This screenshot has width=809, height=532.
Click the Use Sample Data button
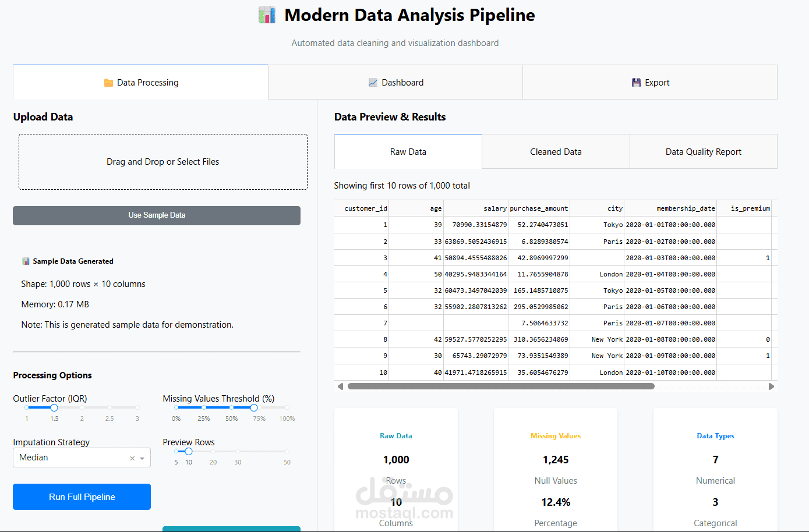click(156, 215)
